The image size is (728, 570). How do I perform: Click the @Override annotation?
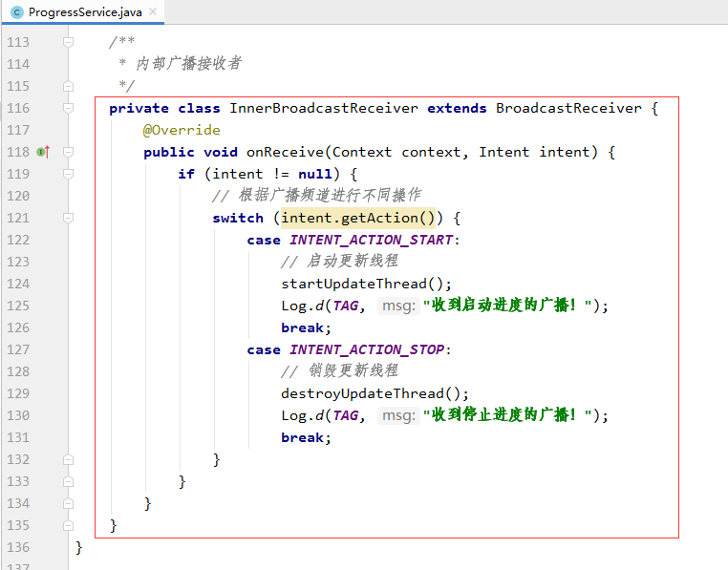pos(182,130)
